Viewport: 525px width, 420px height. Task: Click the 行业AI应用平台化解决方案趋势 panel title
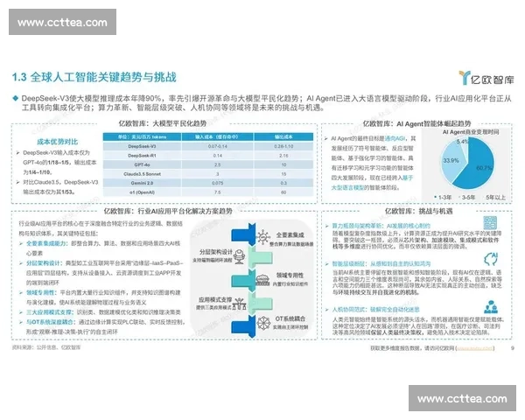click(x=168, y=211)
